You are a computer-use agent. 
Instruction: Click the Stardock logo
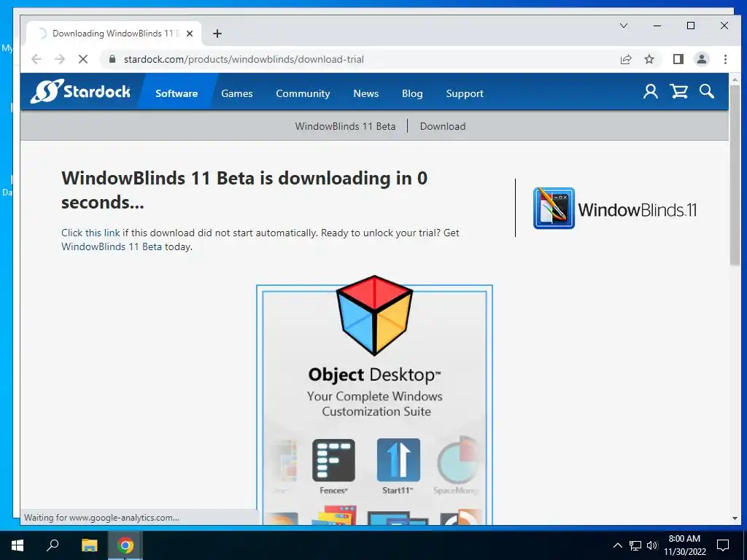(x=80, y=91)
